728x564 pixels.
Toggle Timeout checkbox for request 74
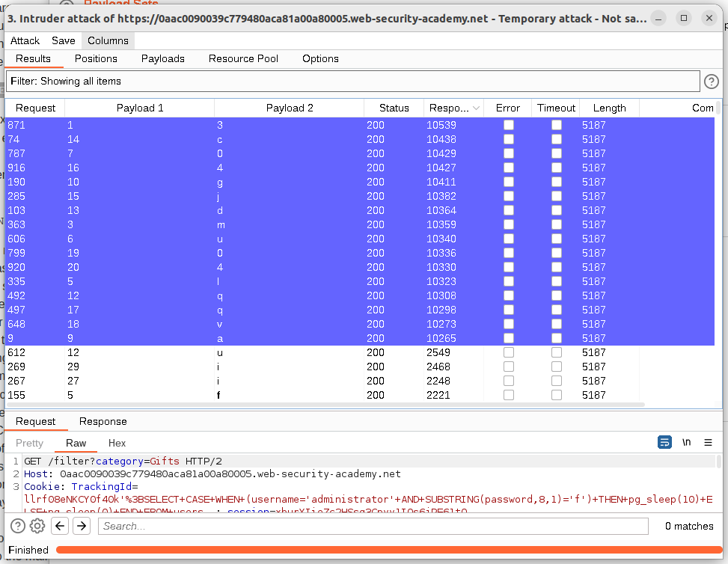[x=556, y=139]
